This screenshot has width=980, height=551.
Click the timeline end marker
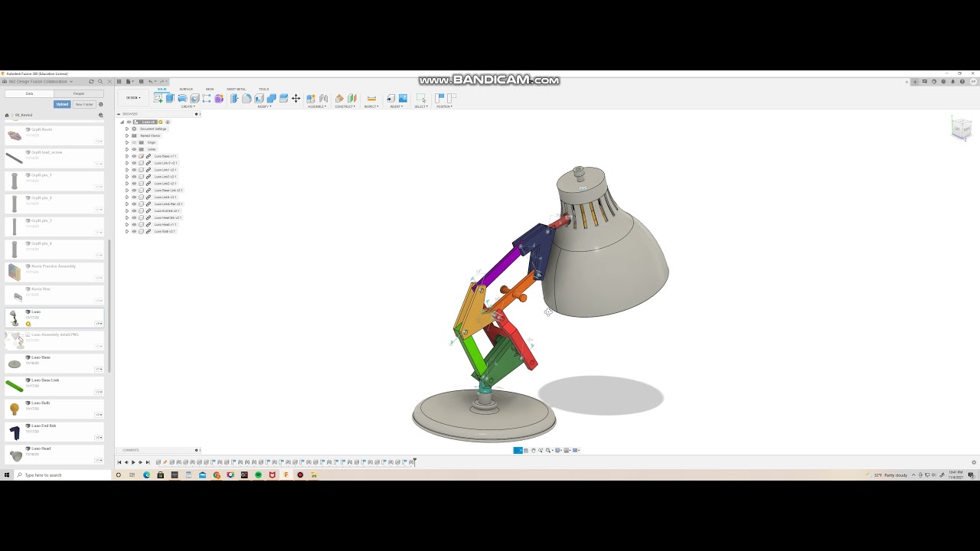coord(414,461)
